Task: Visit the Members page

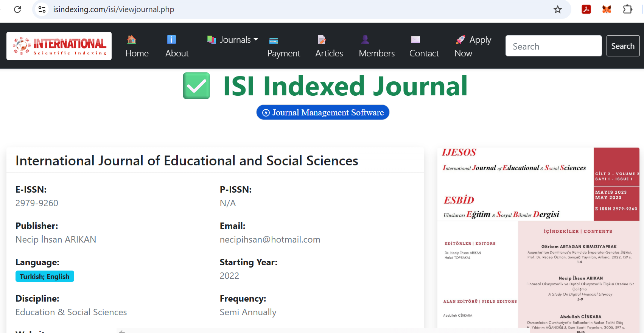Action: [x=376, y=46]
